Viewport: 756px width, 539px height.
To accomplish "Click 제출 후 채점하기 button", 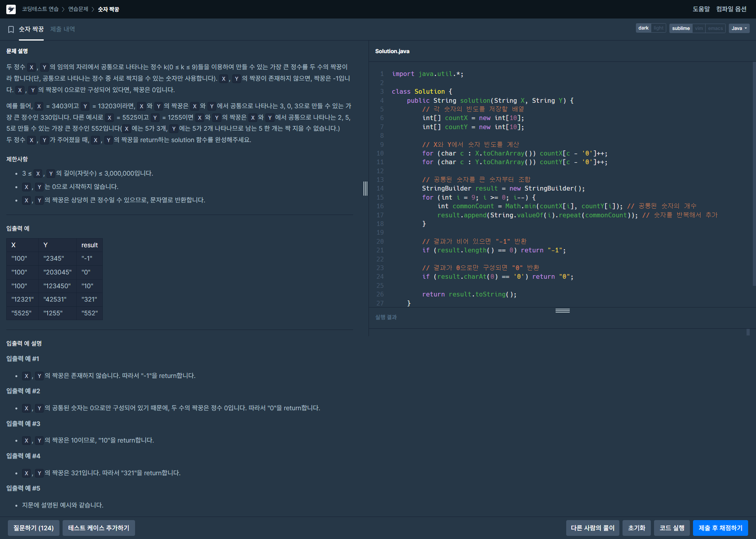I will [x=720, y=528].
